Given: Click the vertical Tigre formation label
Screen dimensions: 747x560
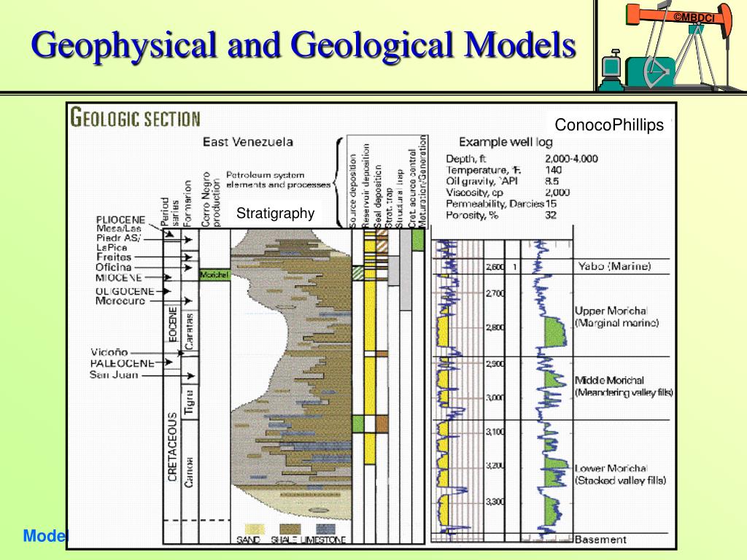Looking at the screenshot, I should pyautogui.click(x=190, y=402).
